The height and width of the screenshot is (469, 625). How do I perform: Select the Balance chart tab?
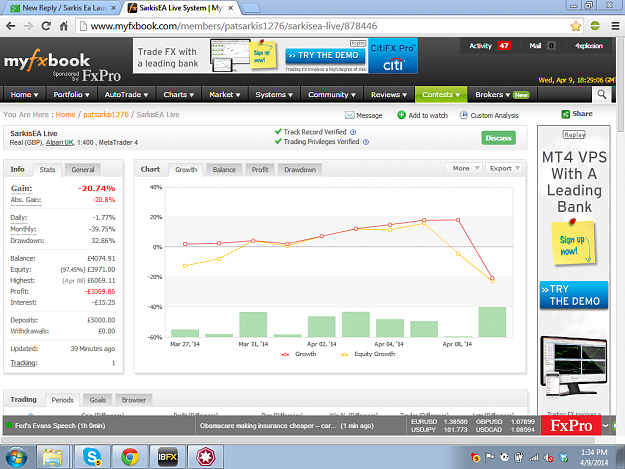tap(224, 170)
